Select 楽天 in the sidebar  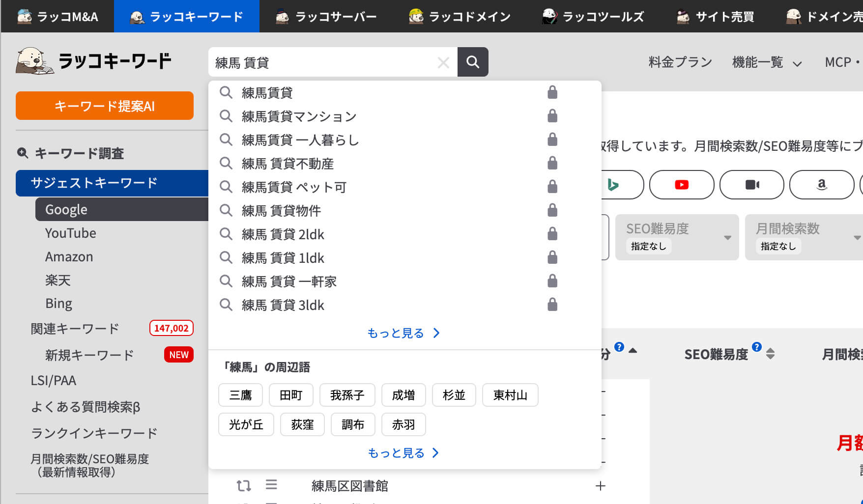tap(58, 280)
